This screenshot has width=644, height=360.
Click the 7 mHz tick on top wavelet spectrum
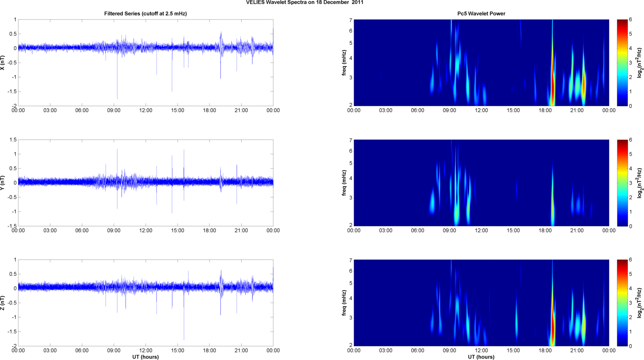coord(351,20)
